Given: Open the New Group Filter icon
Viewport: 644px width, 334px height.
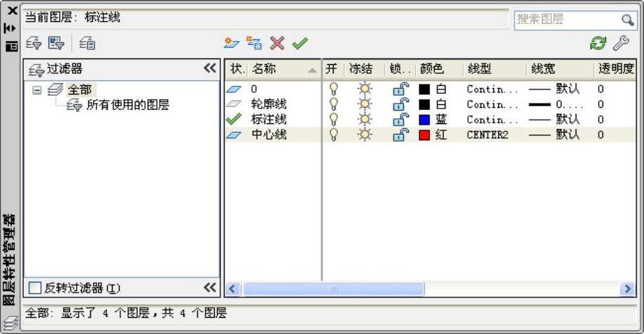Looking at the screenshot, I should tap(56, 44).
